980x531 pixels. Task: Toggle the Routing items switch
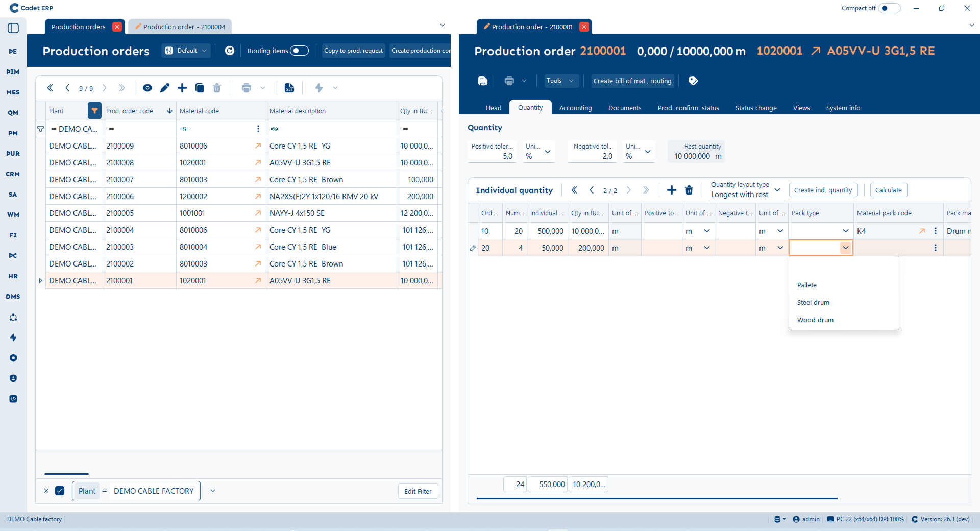pos(299,51)
